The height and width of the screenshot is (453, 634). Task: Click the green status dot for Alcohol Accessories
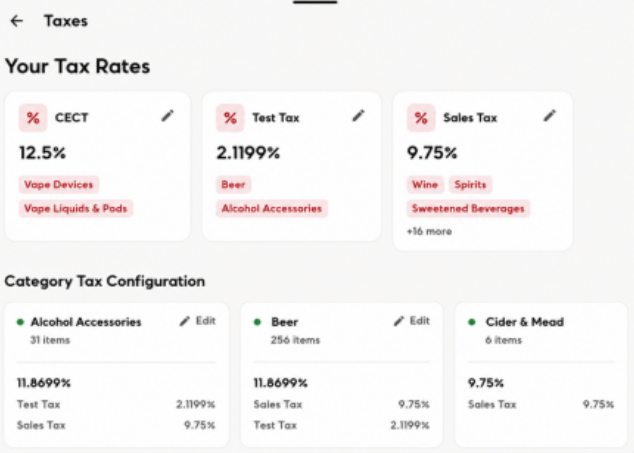click(x=20, y=322)
